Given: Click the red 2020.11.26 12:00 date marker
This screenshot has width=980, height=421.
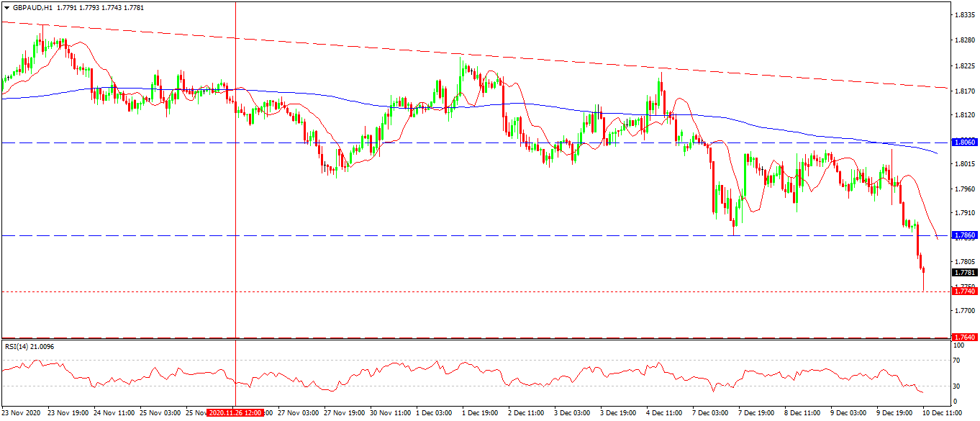Looking at the screenshot, I should click(236, 414).
